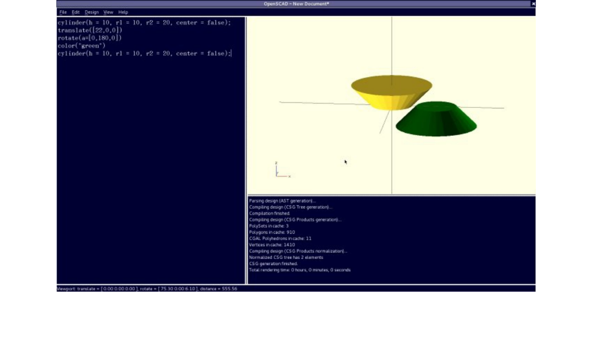Click 'Total rendering time' console line
Screen dimensions: 592x364
pyautogui.click(x=300, y=270)
